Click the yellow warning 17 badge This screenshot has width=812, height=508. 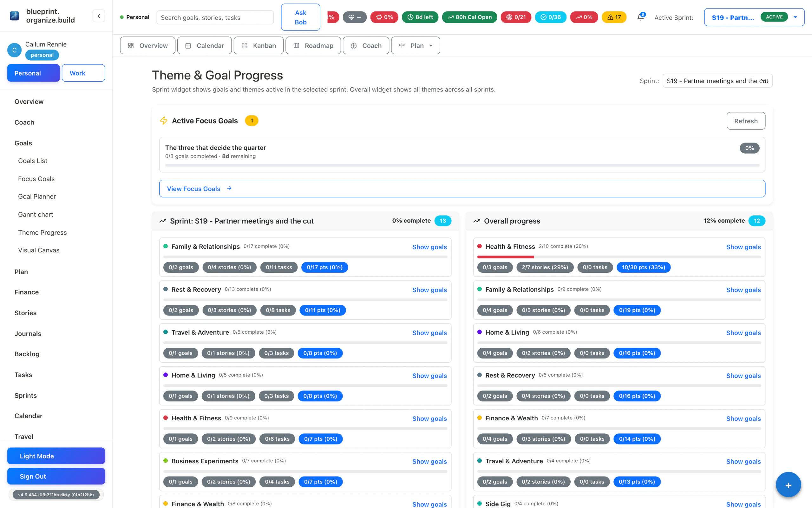(x=614, y=17)
